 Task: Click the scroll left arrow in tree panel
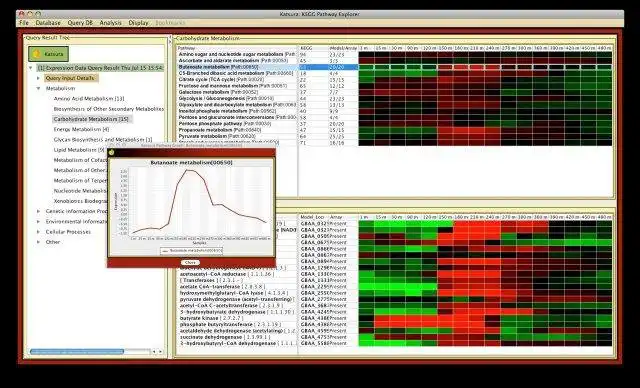(x=154, y=351)
